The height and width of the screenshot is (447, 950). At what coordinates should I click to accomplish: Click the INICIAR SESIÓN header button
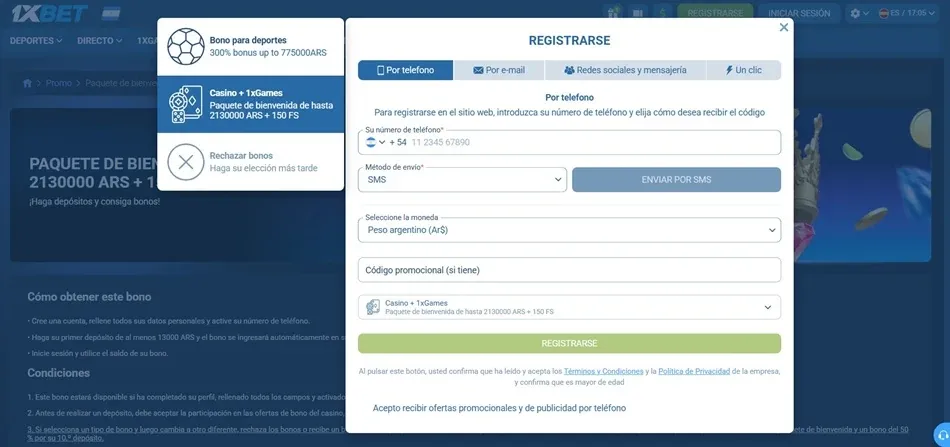(799, 13)
